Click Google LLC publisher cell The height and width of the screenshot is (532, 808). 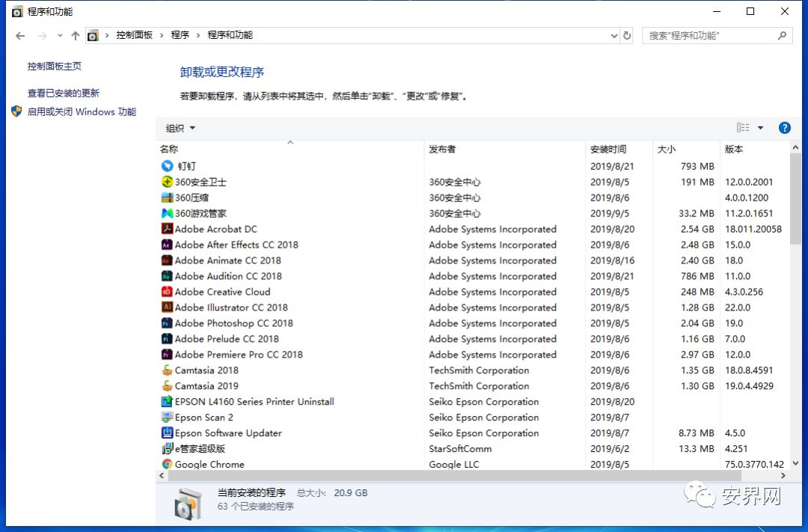(x=453, y=464)
